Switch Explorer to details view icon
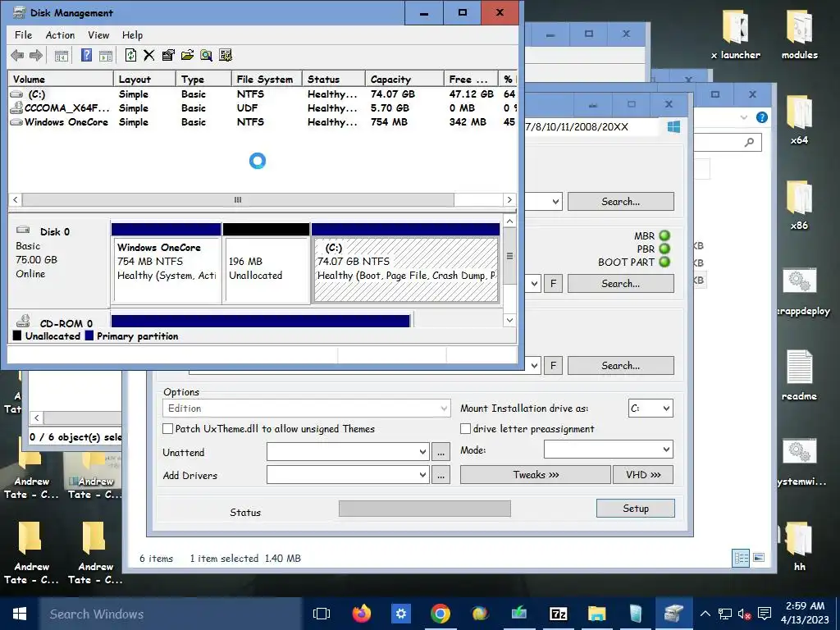840x630 pixels. point(741,558)
